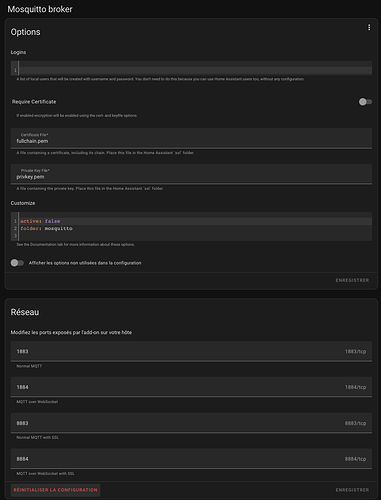Image resolution: width=381 pixels, height=500 pixels.
Task: Click the 'folder: mosquitto' line in Customize editor
Action: pos(46,228)
